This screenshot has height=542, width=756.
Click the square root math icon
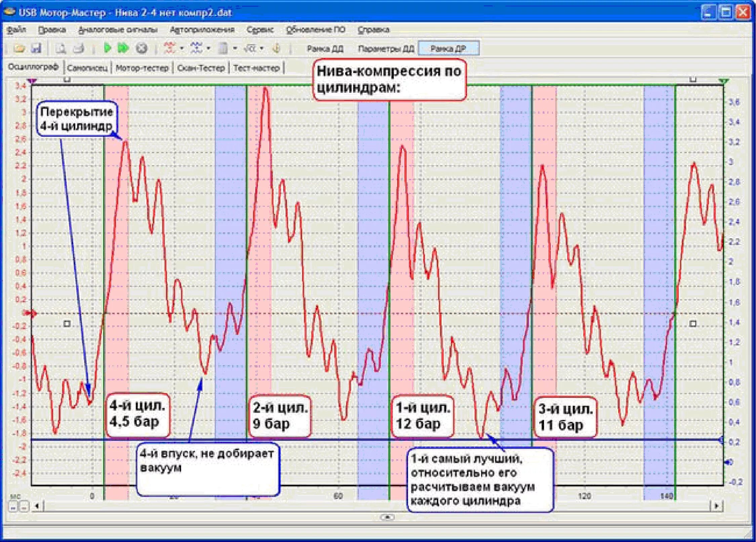250,48
